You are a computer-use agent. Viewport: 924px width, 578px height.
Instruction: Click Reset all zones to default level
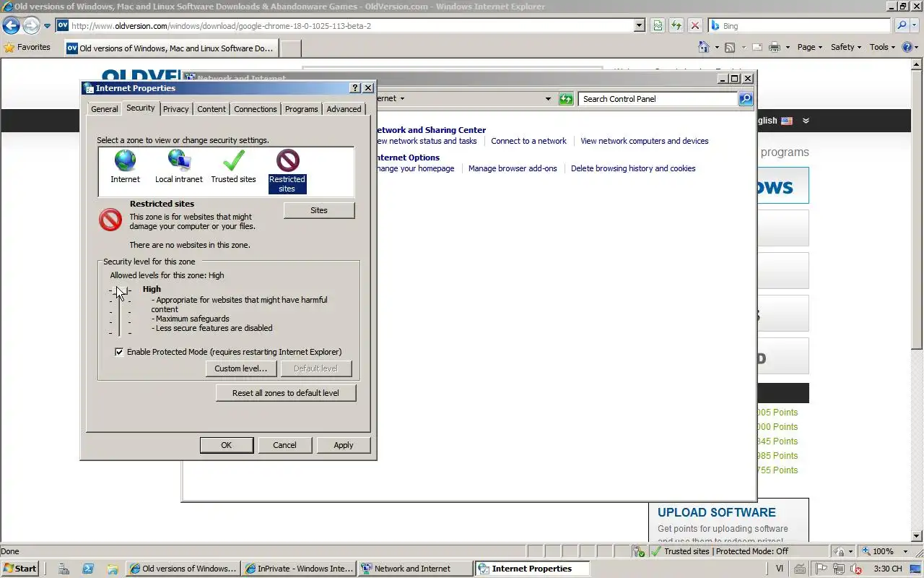(286, 393)
